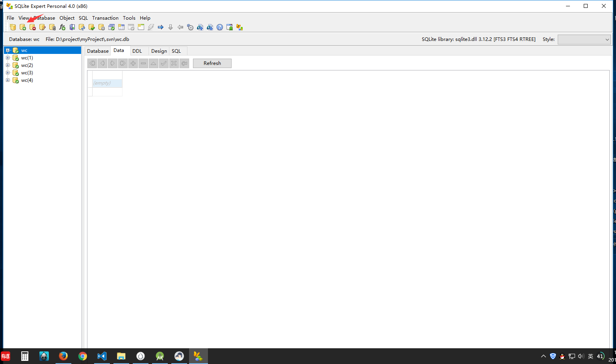Expand the wc(2) tree node
616x364 pixels.
(7, 65)
